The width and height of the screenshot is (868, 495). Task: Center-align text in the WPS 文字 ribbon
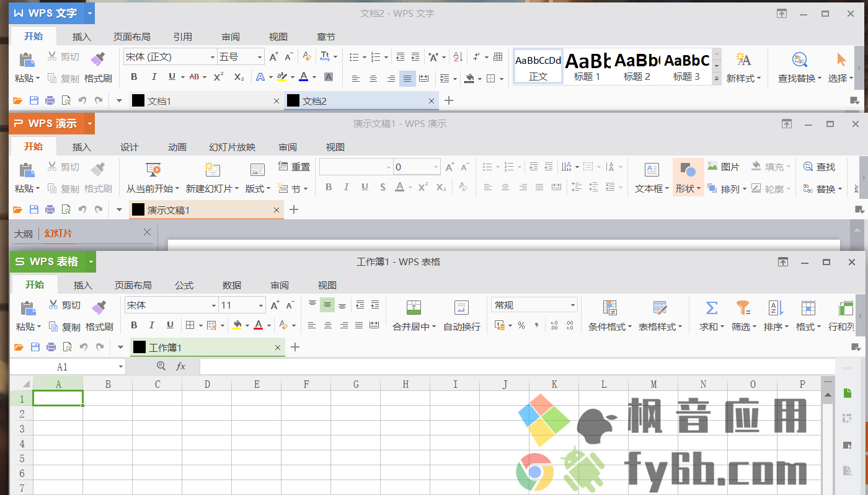[x=373, y=78]
